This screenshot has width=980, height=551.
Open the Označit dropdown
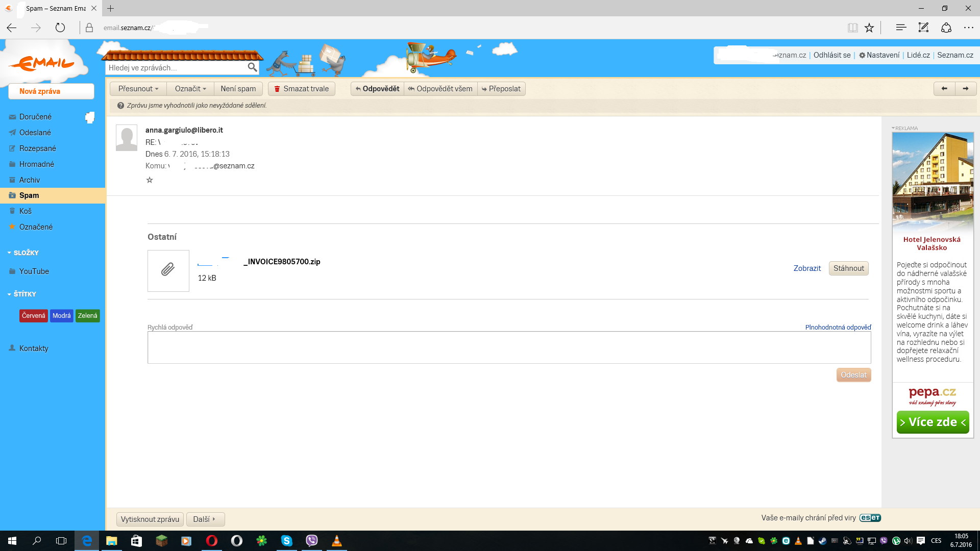(x=190, y=89)
